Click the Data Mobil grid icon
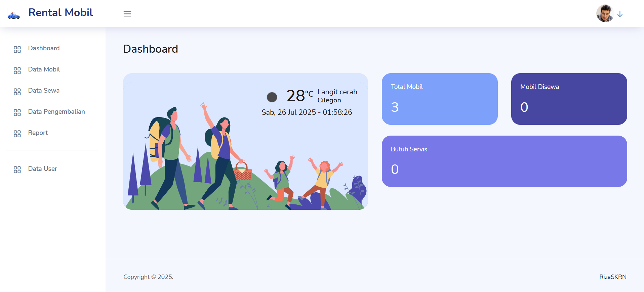Image resolution: width=644 pixels, height=292 pixels. [17, 70]
